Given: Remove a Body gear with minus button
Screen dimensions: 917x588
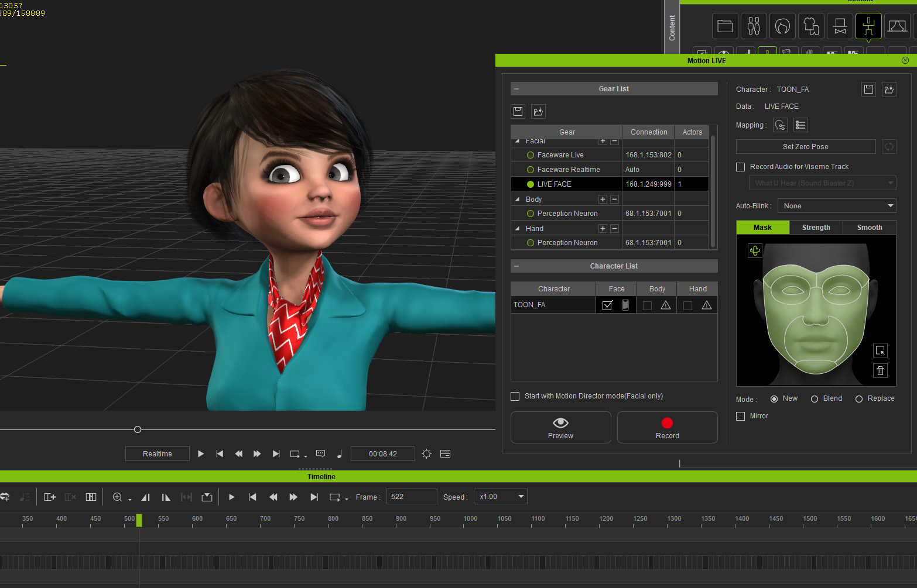Looking at the screenshot, I should (x=614, y=199).
